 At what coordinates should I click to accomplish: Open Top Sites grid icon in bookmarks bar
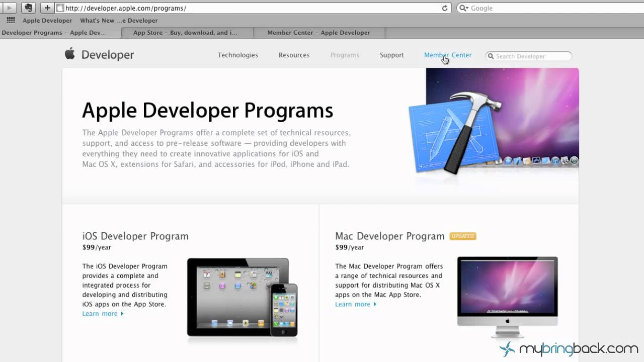(11, 21)
